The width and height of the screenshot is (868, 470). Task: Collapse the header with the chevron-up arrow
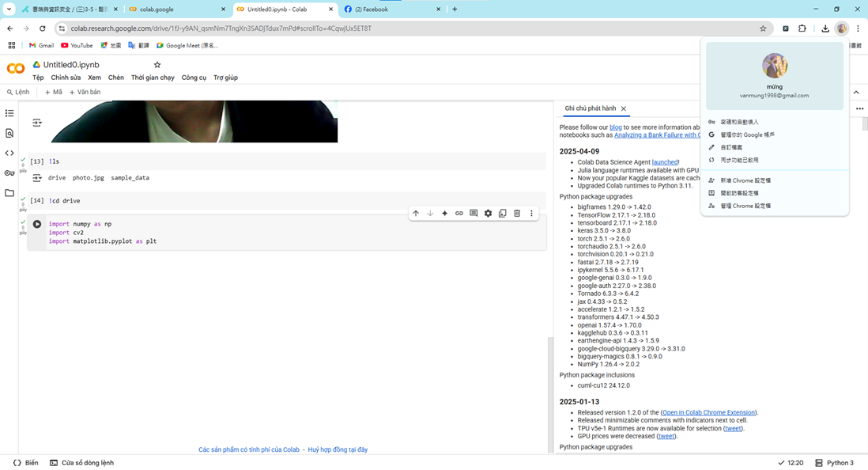[856, 93]
